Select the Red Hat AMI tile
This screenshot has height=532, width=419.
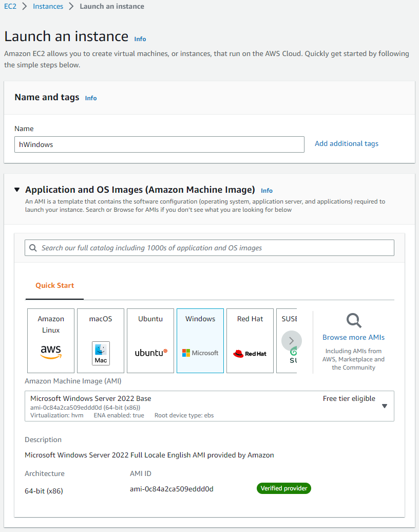(x=250, y=341)
